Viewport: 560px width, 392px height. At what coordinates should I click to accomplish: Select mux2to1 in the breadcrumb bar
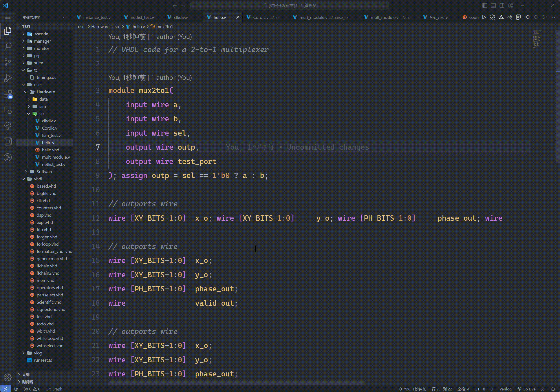click(164, 27)
